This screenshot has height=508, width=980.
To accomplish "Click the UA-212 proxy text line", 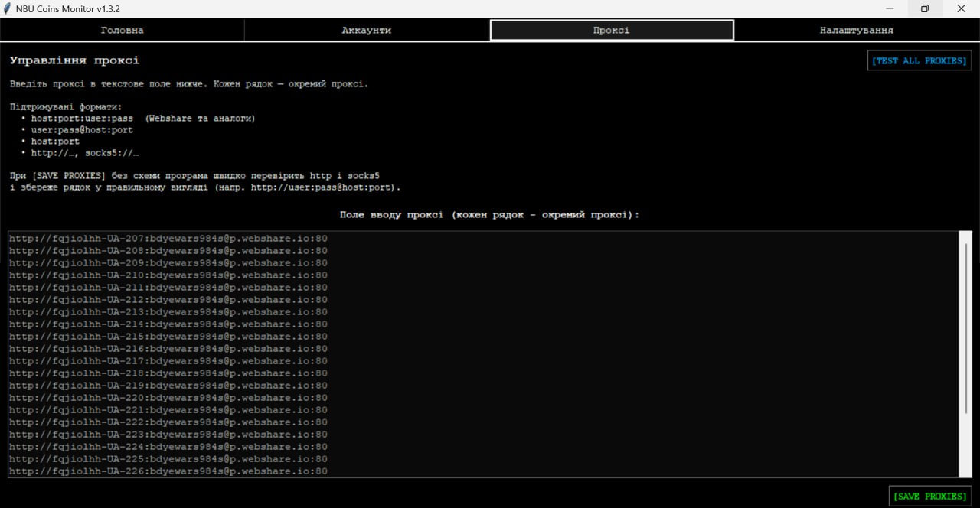I will click(168, 300).
